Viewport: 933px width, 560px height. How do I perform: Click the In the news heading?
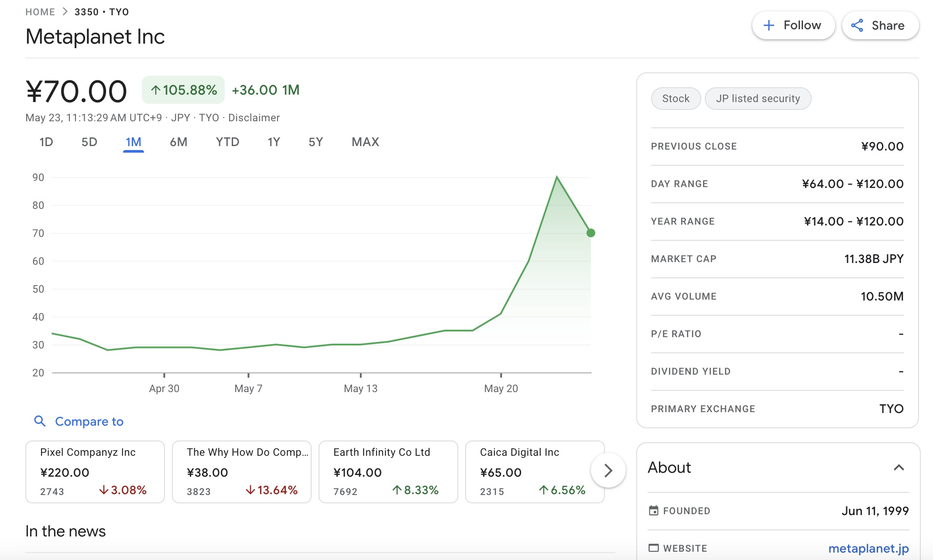click(x=65, y=531)
